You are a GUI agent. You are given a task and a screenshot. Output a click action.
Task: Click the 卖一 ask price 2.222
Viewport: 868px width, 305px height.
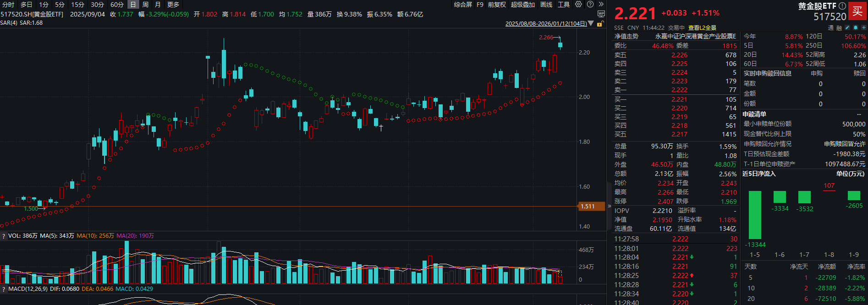(x=680, y=90)
